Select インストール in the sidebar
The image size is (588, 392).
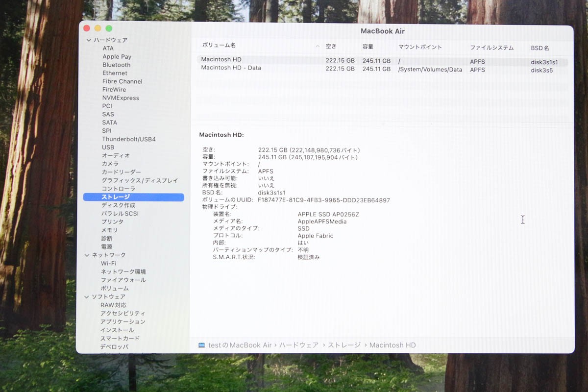pyautogui.click(x=117, y=330)
